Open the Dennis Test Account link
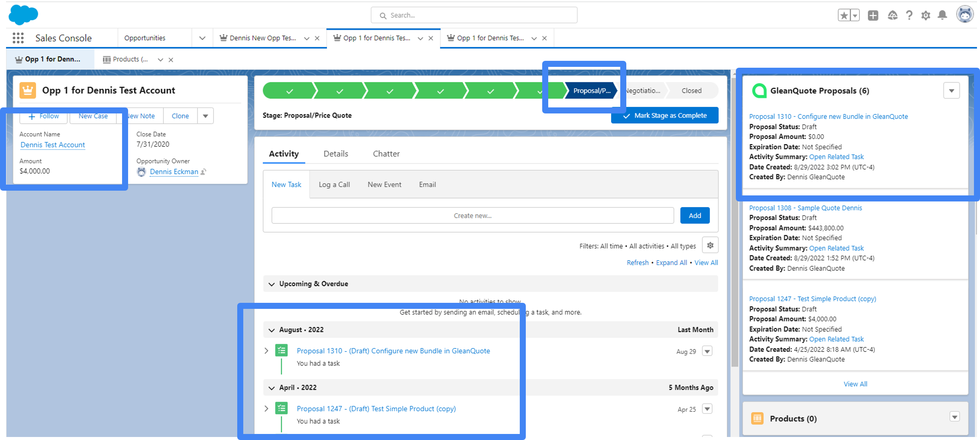The height and width of the screenshot is (440, 980). point(52,145)
